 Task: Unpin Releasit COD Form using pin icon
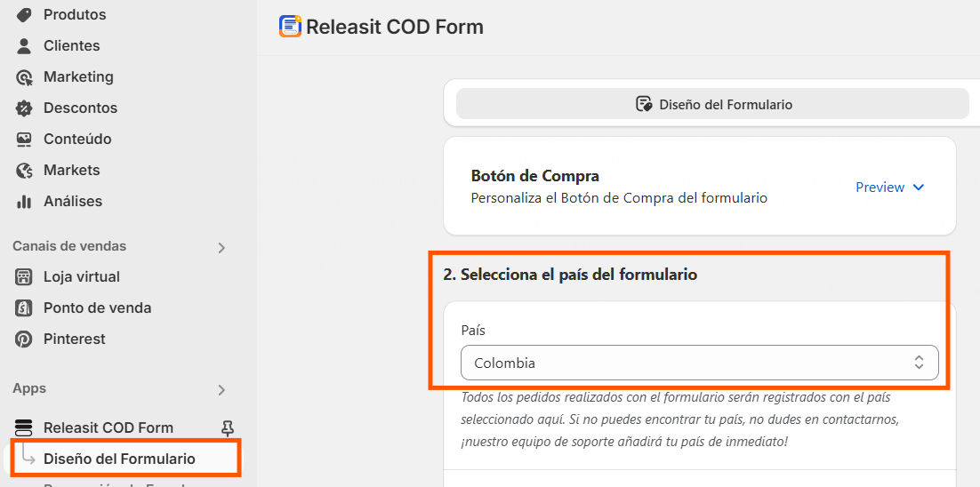(228, 428)
